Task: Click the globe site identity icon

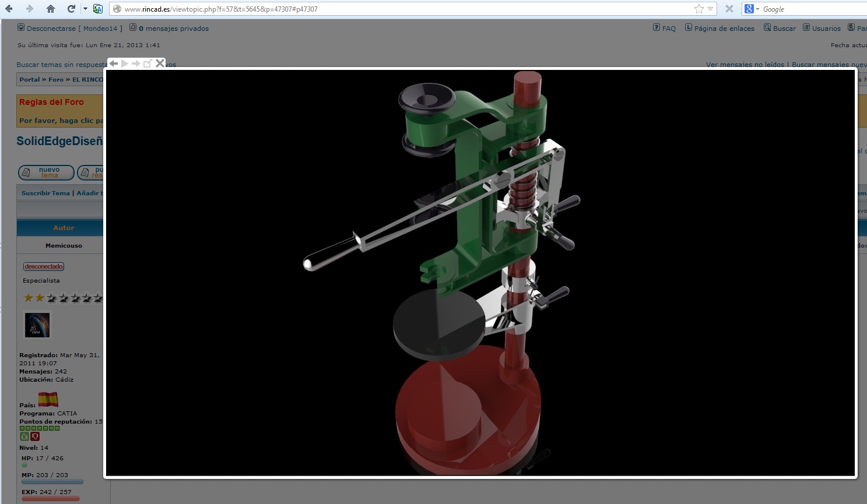Action: (x=117, y=9)
